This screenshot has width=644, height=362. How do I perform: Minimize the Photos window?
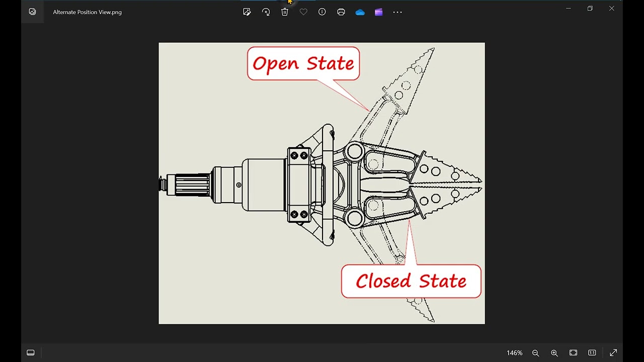[x=569, y=9]
